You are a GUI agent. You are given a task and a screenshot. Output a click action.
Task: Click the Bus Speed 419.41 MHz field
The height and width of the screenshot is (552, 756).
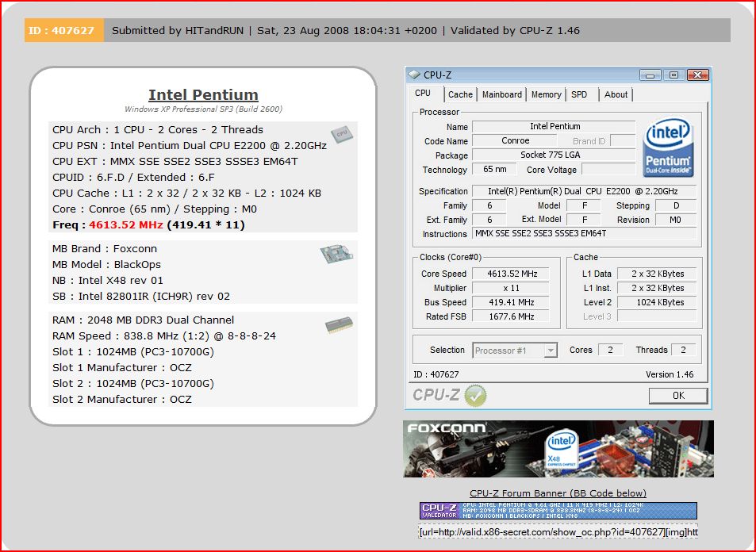tap(511, 303)
